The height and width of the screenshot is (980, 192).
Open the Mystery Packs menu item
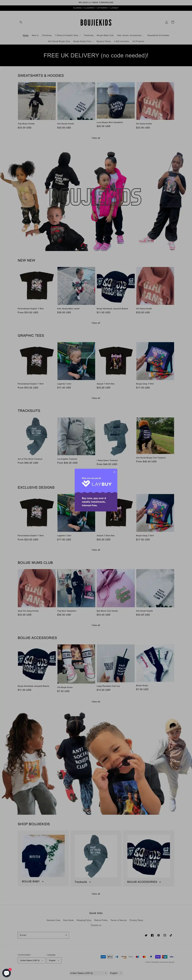point(103,41)
